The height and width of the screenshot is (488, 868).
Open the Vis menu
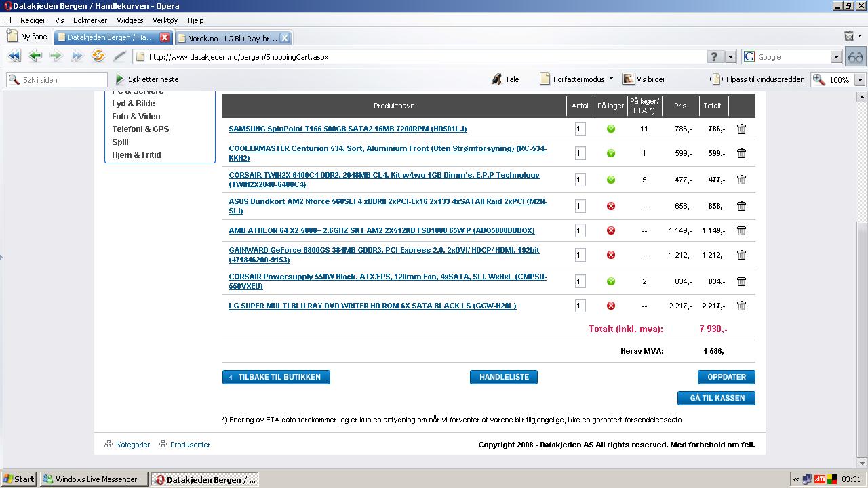coord(60,20)
